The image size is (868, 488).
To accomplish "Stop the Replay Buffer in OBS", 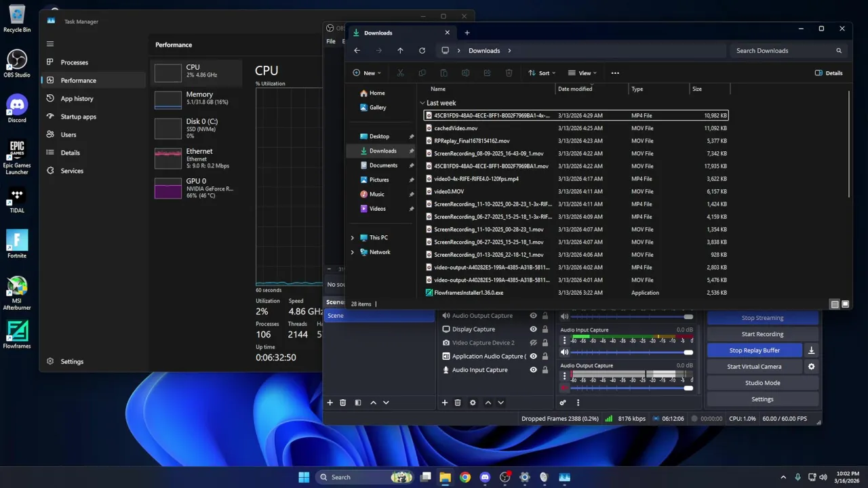I will (x=754, y=350).
